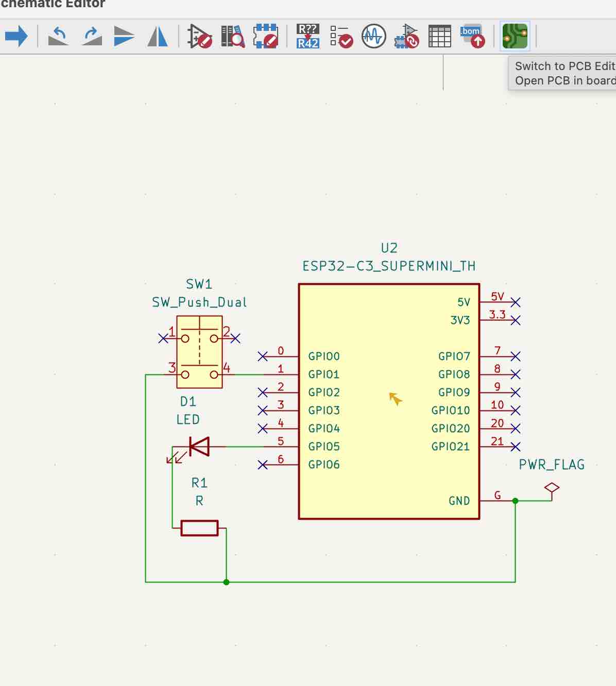Click the junction dot below resistor R1
Viewport: 616px width, 686px height.
tap(227, 582)
